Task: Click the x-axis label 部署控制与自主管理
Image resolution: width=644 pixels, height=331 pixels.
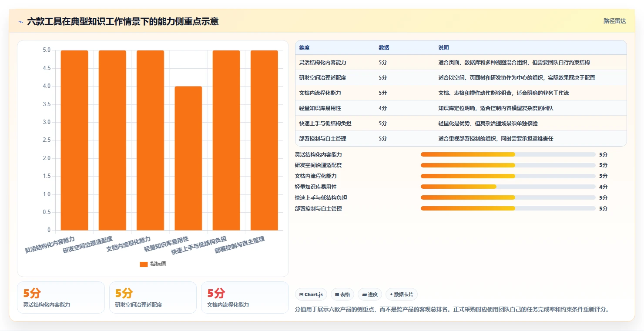Action: [239, 246]
